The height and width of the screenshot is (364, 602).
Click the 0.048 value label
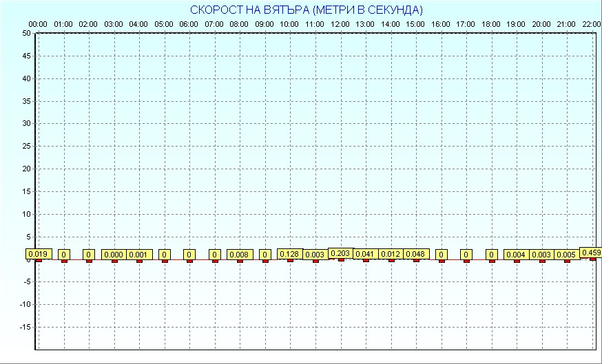[415, 254]
